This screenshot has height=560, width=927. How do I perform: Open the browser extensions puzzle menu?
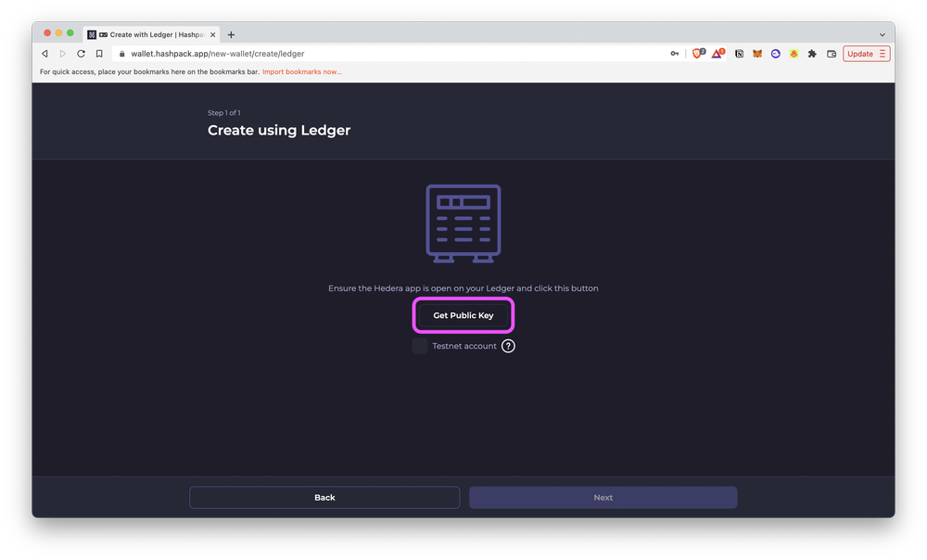point(812,54)
